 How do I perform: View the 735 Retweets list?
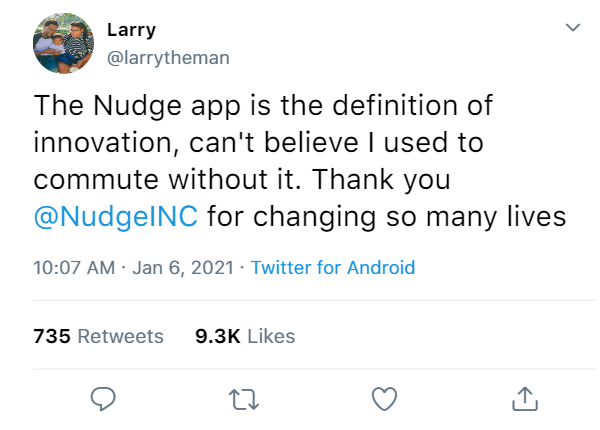coord(98,336)
